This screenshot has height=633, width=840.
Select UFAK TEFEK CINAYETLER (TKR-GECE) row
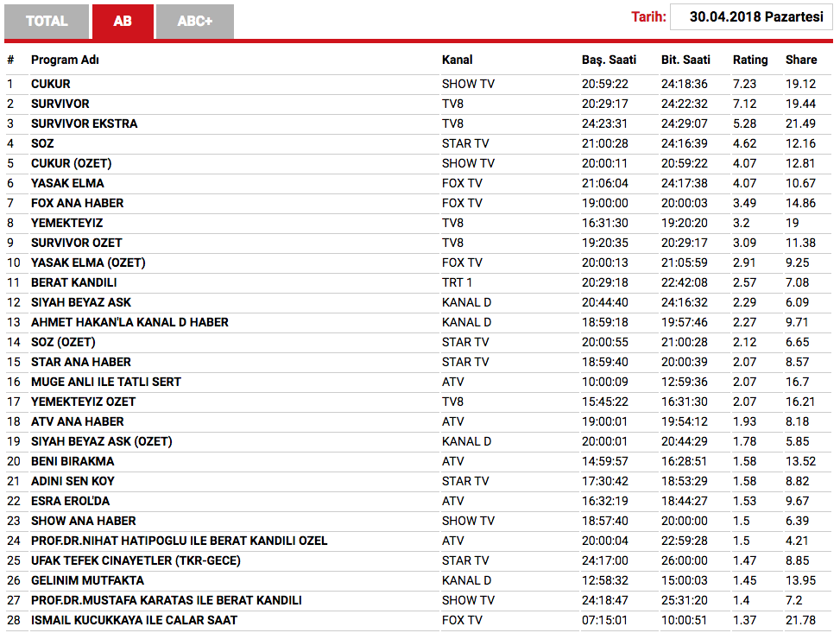[x=418, y=560]
